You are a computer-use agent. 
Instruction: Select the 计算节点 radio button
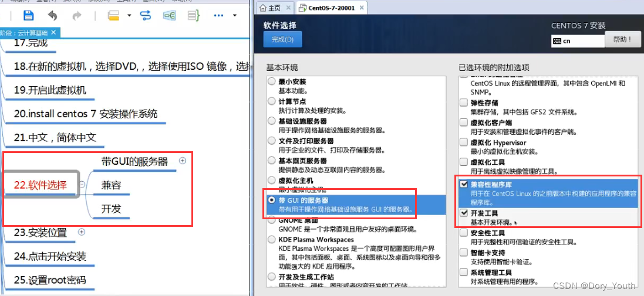271,101
